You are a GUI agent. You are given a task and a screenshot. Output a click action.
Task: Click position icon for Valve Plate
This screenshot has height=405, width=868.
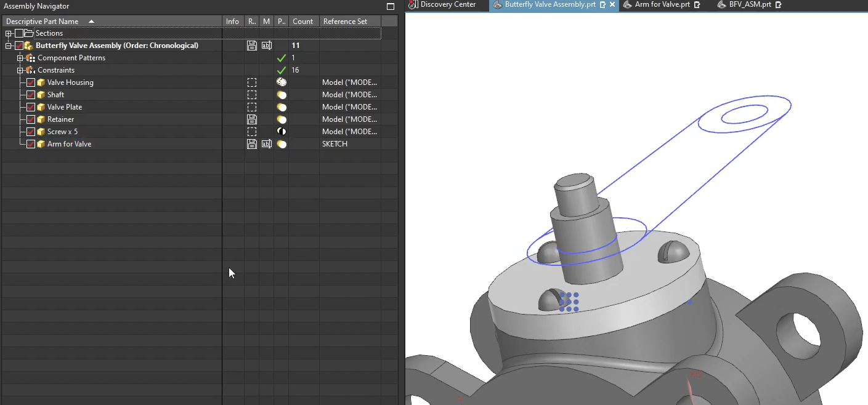click(x=282, y=107)
